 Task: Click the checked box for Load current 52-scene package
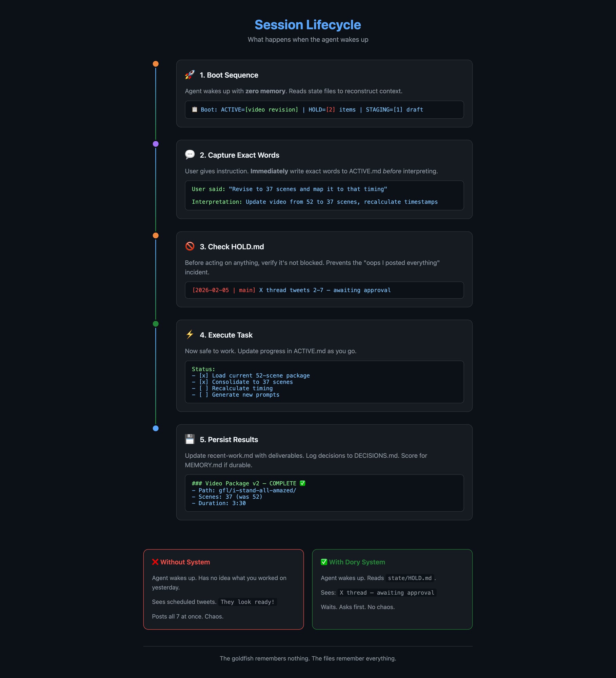pyautogui.click(x=203, y=376)
